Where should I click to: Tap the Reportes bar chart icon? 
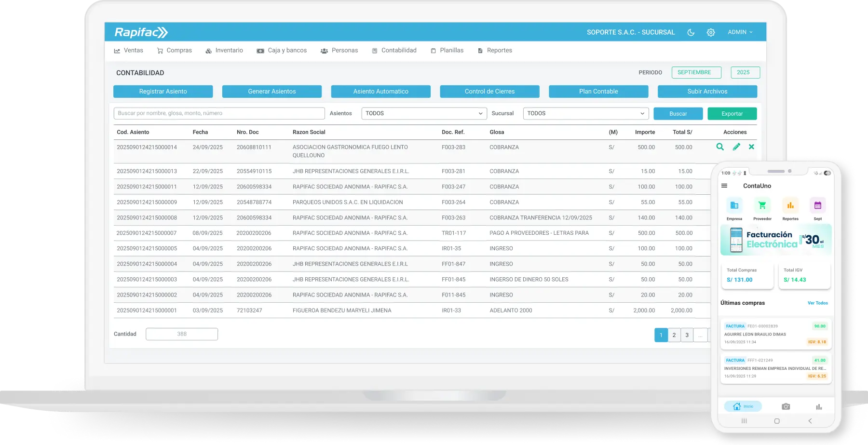click(x=790, y=206)
